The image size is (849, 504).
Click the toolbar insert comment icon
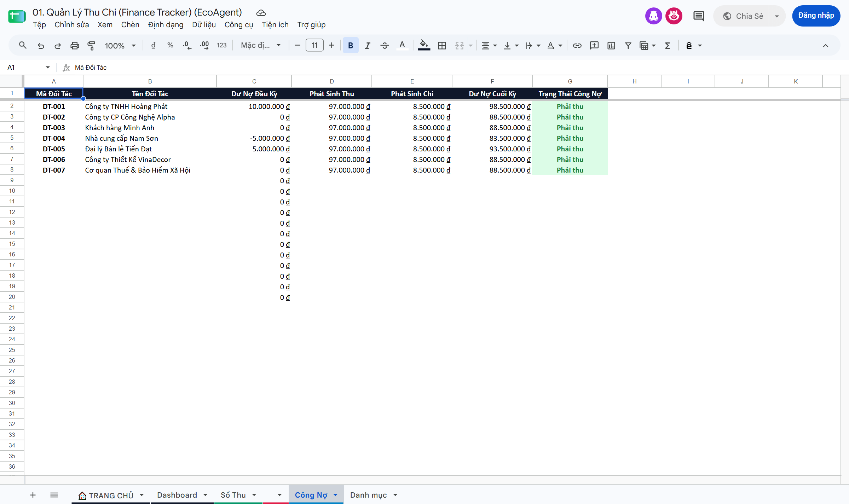[594, 45]
